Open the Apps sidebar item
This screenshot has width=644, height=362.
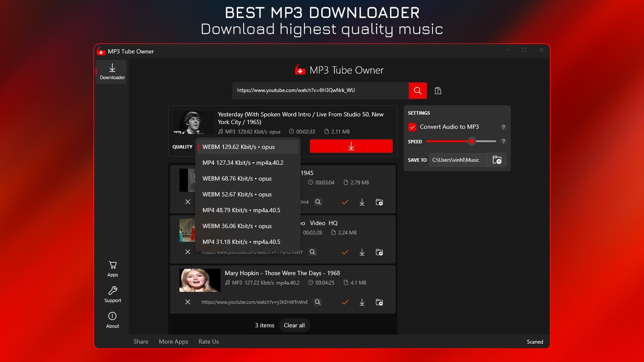(x=113, y=269)
